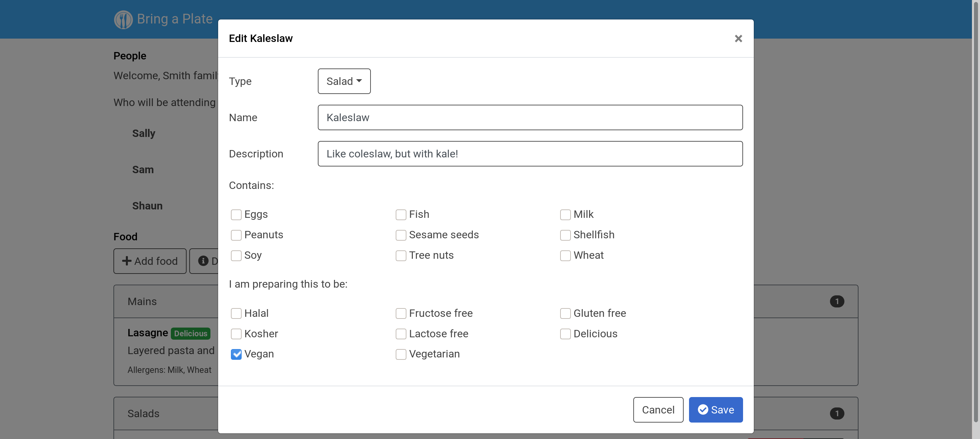Mark the dish as Delicious
The height and width of the screenshot is (439, 980).
pos(565,334)
